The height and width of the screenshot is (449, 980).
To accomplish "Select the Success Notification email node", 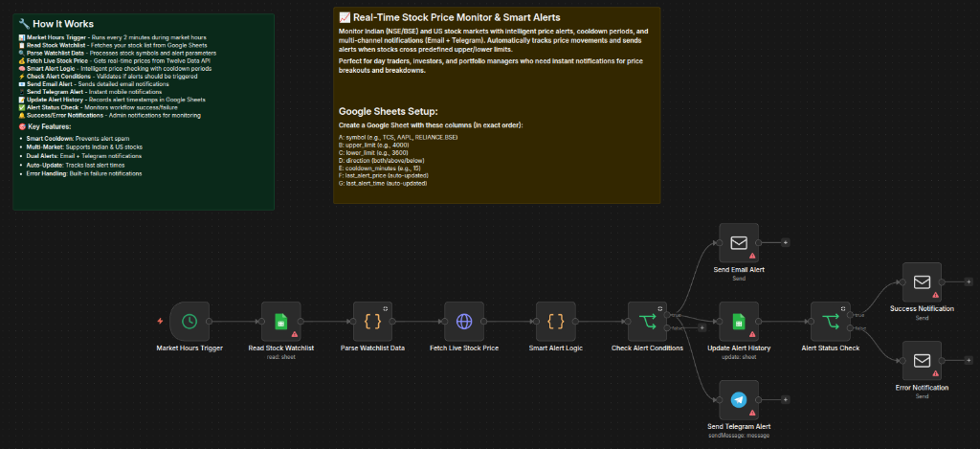I will (x=922, y=282).
